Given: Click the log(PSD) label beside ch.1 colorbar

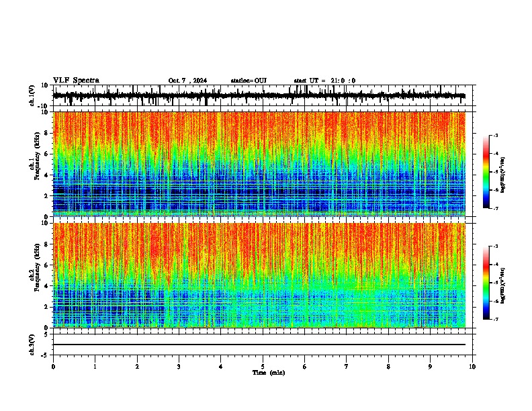Looking at the screenshot, I should (502, 175).
